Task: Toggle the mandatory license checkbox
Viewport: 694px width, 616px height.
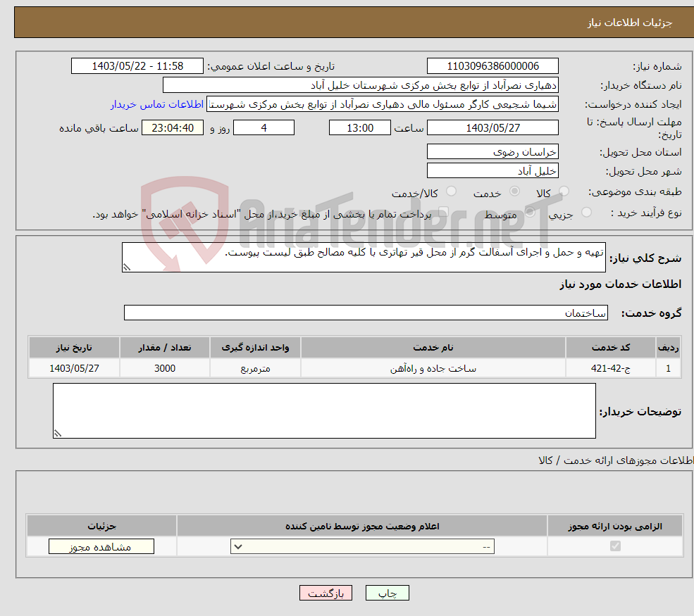Action: 615,546
